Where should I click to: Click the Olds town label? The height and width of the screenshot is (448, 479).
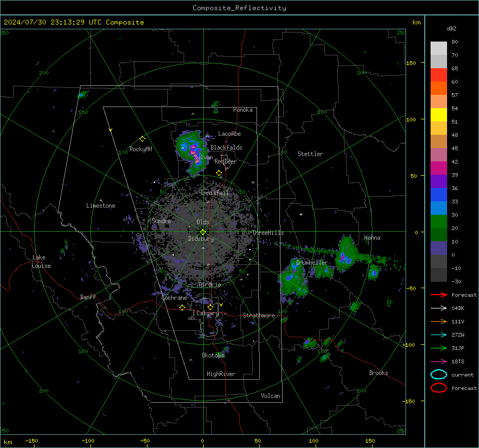(x=203, y=222)
